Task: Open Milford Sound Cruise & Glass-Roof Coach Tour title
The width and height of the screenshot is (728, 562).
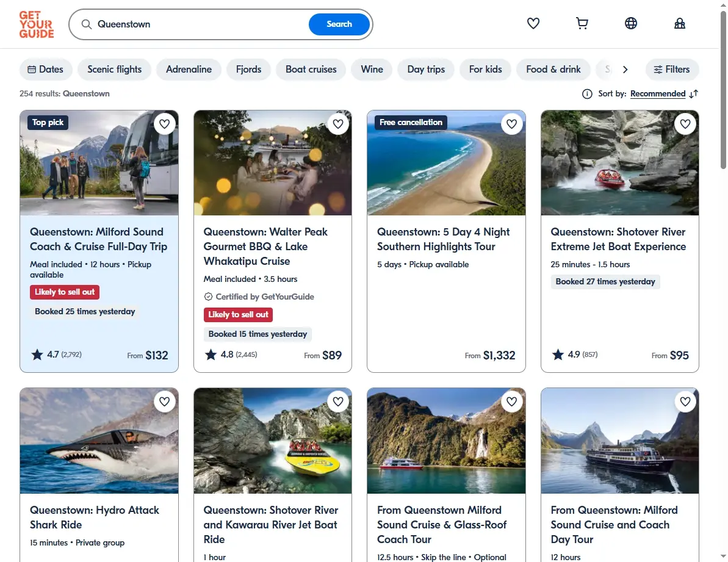Action: (x=442, y=525)
